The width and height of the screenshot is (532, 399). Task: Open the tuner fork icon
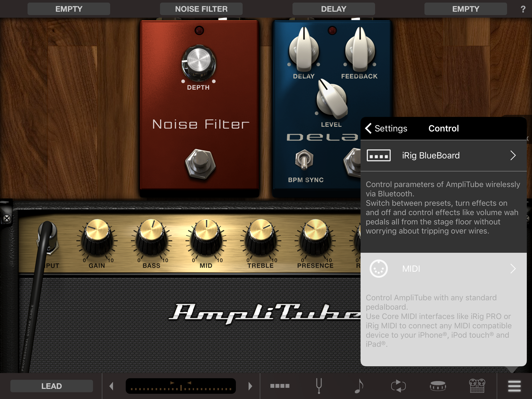click(x=319, y=386)
